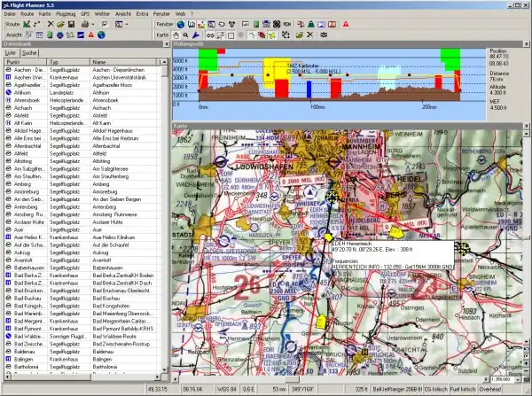Switch to the Liste tab
The height and width of the screenshot is (396, 532).
11,53
